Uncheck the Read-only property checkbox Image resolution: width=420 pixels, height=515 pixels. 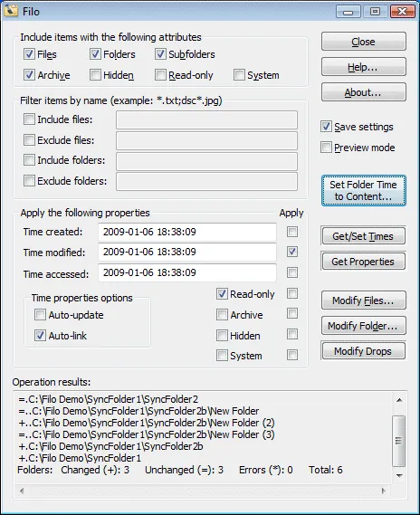222,293
